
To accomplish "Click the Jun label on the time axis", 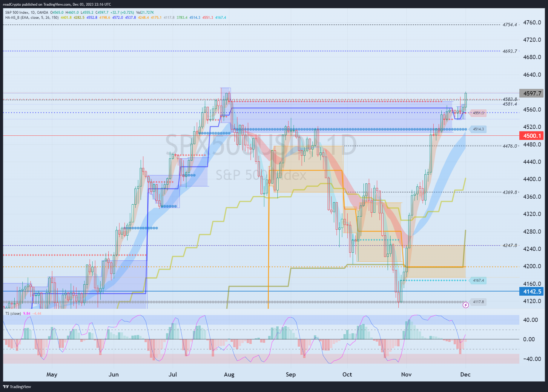I will click(114, 375).
